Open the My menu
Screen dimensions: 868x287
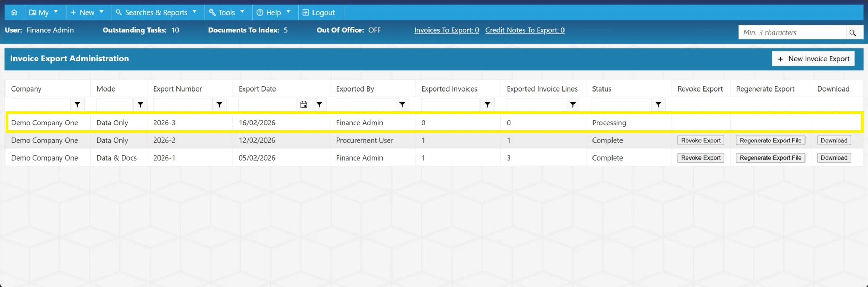coord(44,12)
